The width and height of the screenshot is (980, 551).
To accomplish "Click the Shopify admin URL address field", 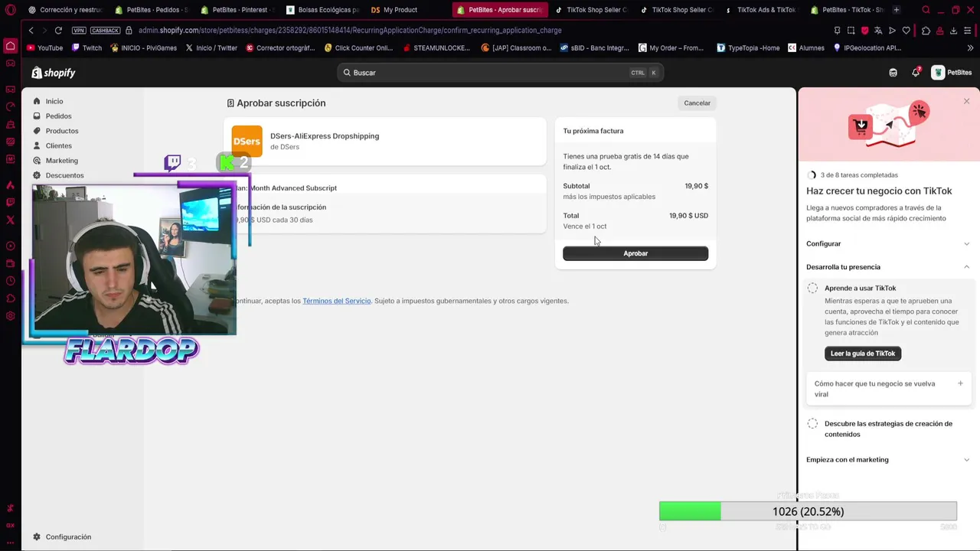I will [350, 31].
